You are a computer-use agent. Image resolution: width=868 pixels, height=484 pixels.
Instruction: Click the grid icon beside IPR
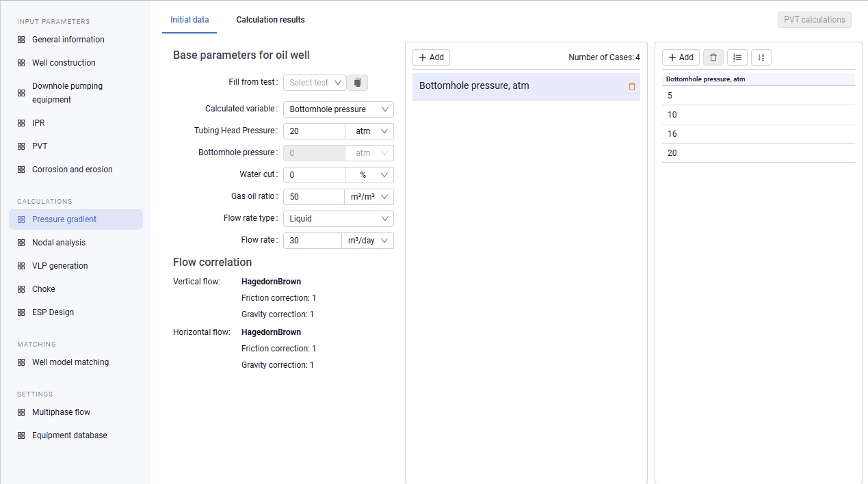click(21, 123)
